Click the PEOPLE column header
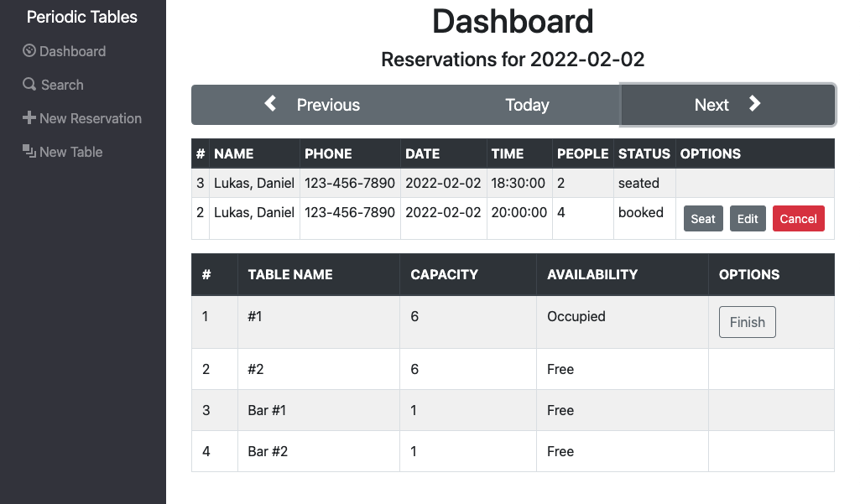The width and height of the screenshot is (860, 504). (582, 154)
